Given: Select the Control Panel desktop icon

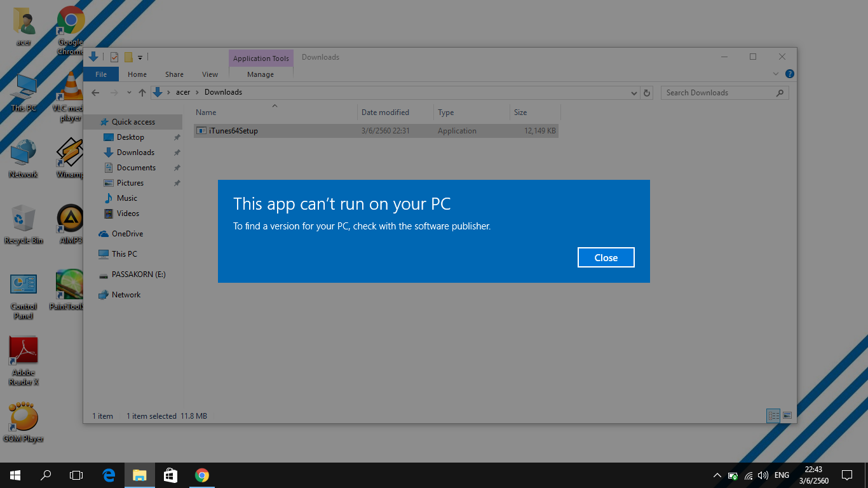Looking at the screenshot, I should [24, 296].
